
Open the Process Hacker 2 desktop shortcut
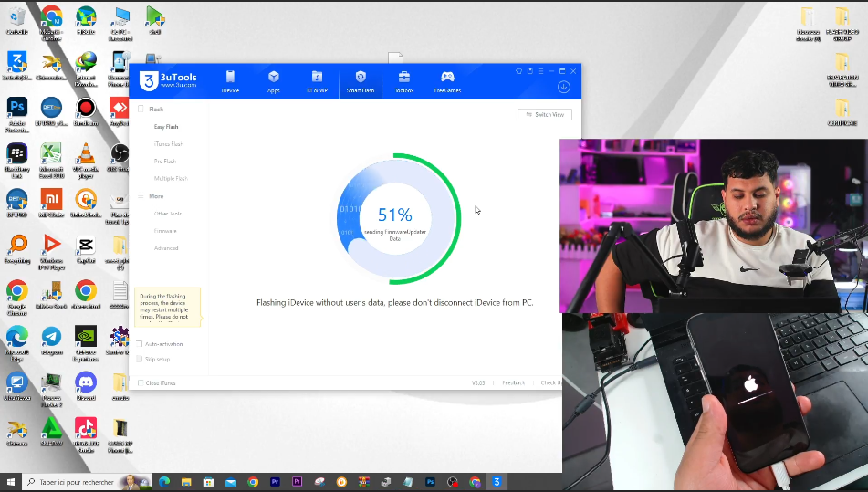pos(51,390)
